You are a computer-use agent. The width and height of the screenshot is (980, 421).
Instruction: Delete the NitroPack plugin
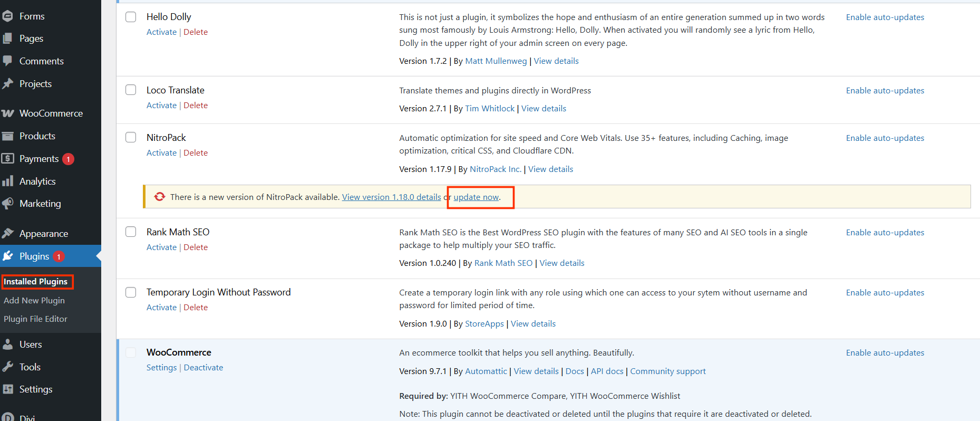coord(196,152)
